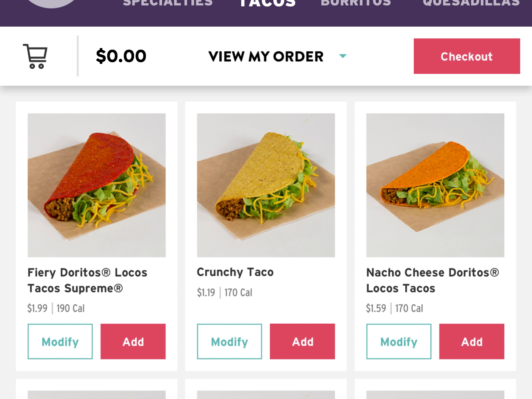Open the Crunchy Taco item name link
Image resolution: width=532 pixels, height=399 pixels.
coord(235,272)
